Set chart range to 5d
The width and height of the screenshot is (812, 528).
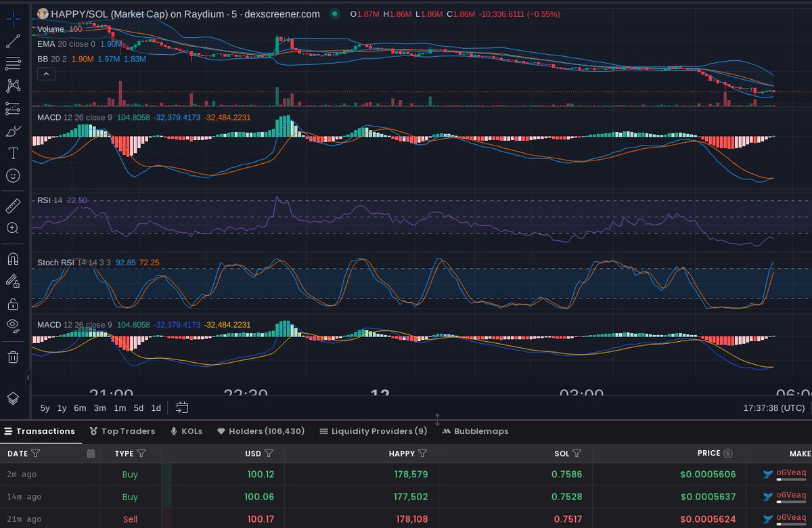pyautogui.click(x=139, y=408)
